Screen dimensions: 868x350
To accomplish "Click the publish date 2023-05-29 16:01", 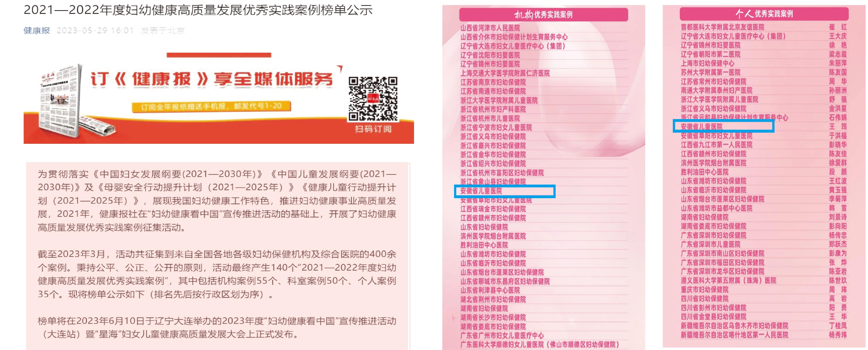I will [95, 31].
